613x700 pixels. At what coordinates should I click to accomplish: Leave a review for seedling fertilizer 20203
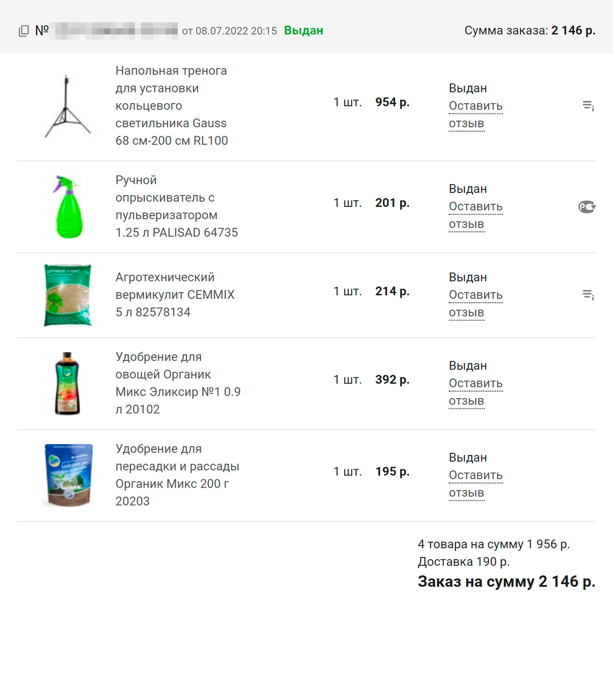click(476, 484)
